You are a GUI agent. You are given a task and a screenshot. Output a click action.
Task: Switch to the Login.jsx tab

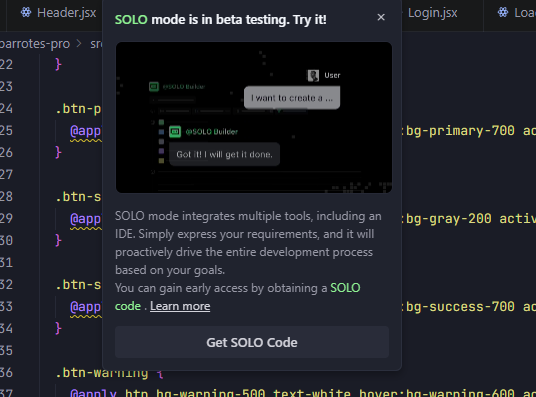pos(432,13)
